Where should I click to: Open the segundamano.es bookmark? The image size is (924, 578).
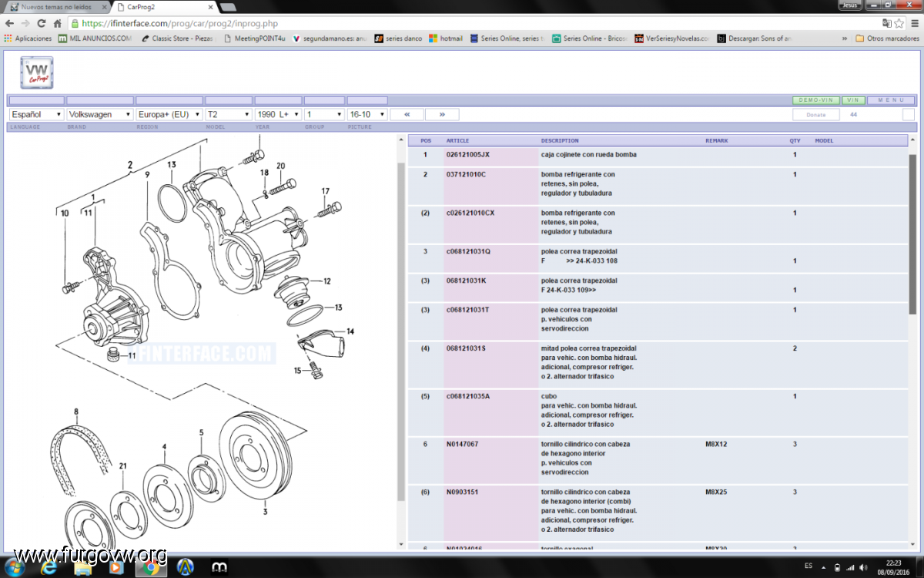tap(330, 39)
